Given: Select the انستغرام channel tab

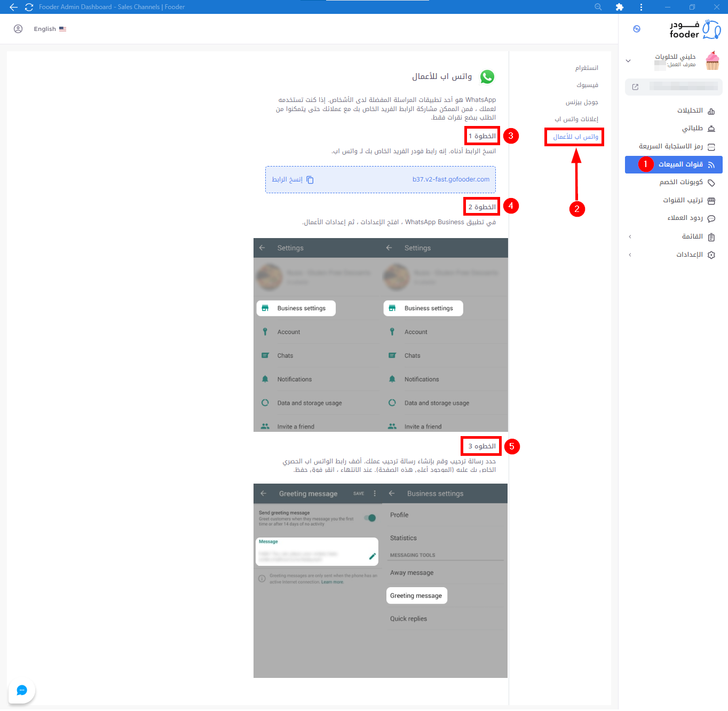Looking at the screenshot, I should tap(587, 68).
